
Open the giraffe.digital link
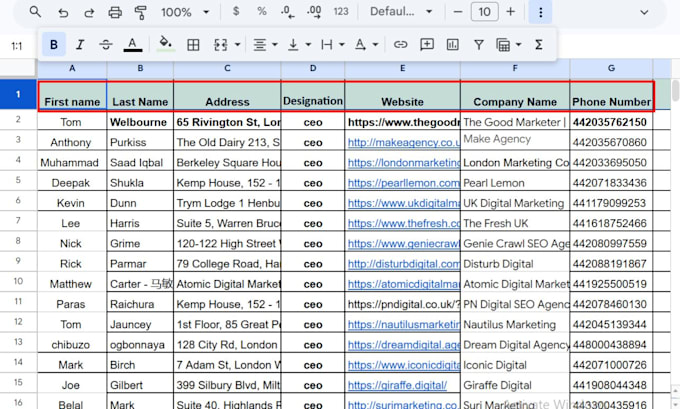coord(397,385)
